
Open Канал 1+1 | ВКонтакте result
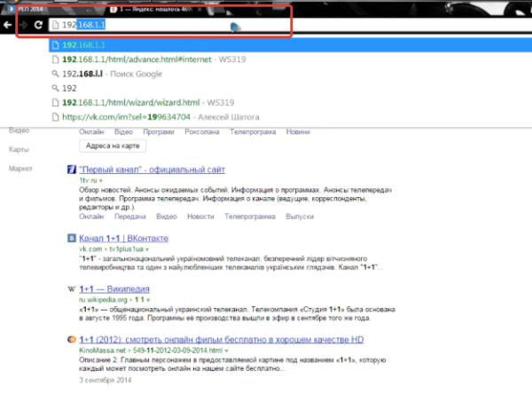tap(123, 239)
